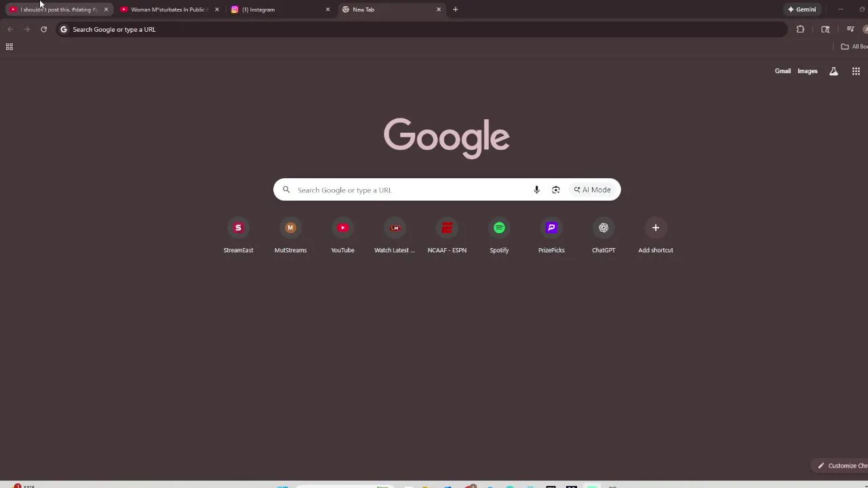Open Search Labs flask icon
The width and height of the screenshot is (868, 488).
(x=833, y=71)
